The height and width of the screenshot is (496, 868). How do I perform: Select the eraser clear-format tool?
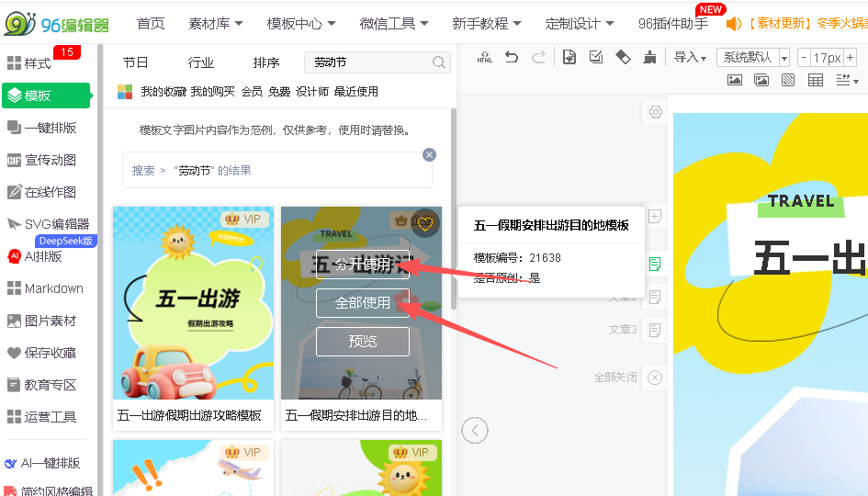(623, 58)
